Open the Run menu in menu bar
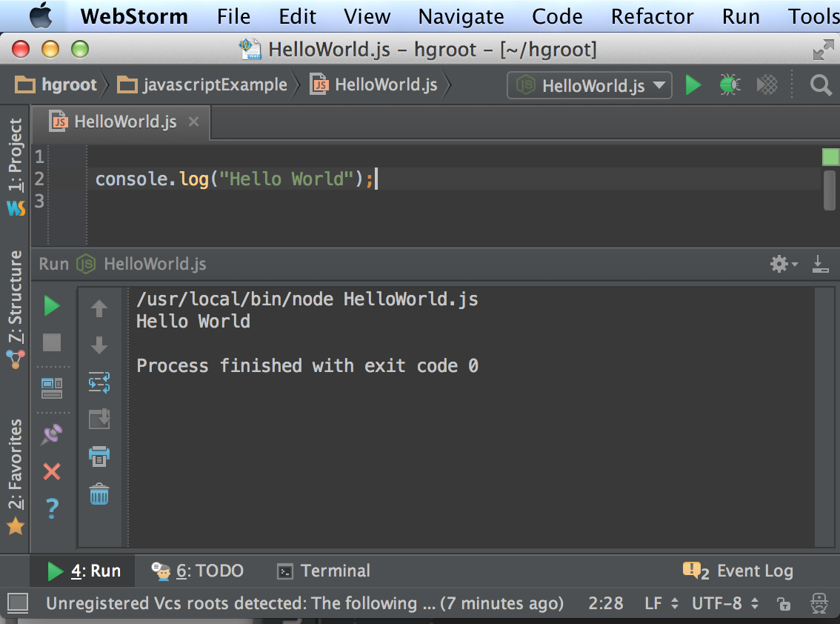Viewport: 840px width, 624px height. click(740, 16)
